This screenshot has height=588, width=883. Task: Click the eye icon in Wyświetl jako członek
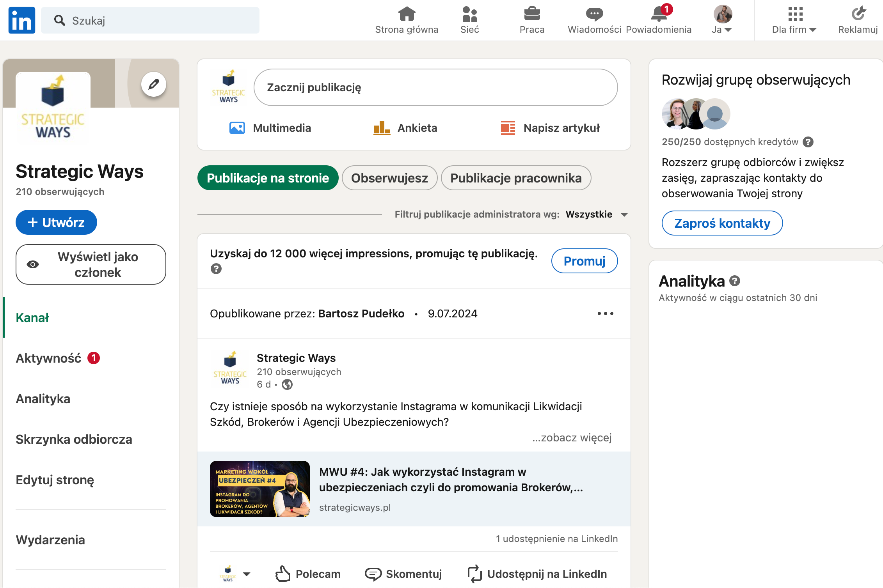point(33,264)
